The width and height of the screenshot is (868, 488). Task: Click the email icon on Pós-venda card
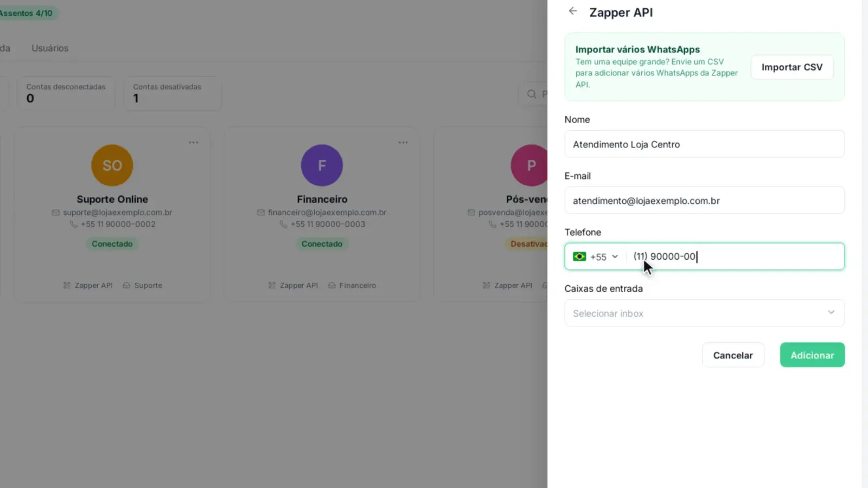(471, 213)
